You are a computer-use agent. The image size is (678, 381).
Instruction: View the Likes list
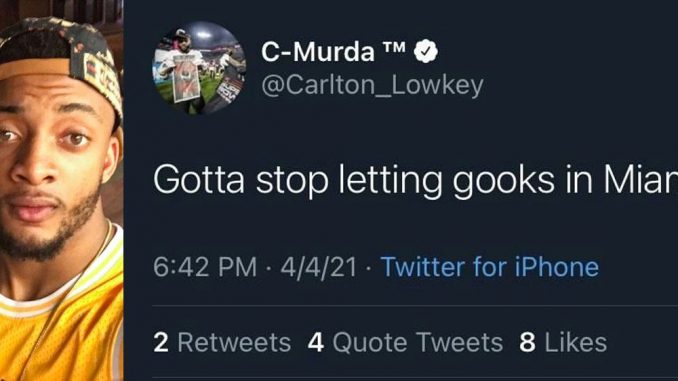coord(563,343)
